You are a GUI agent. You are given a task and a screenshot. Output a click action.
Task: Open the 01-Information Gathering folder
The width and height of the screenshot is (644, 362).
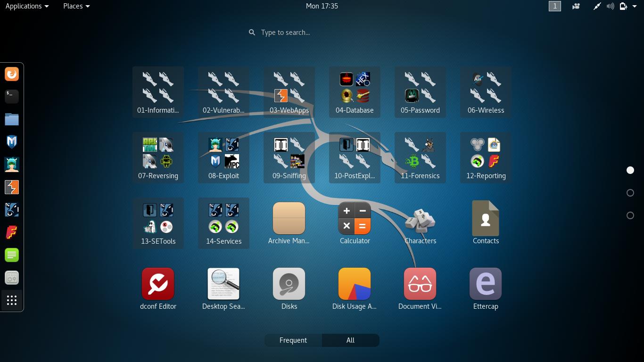click(x=158, y=92)
